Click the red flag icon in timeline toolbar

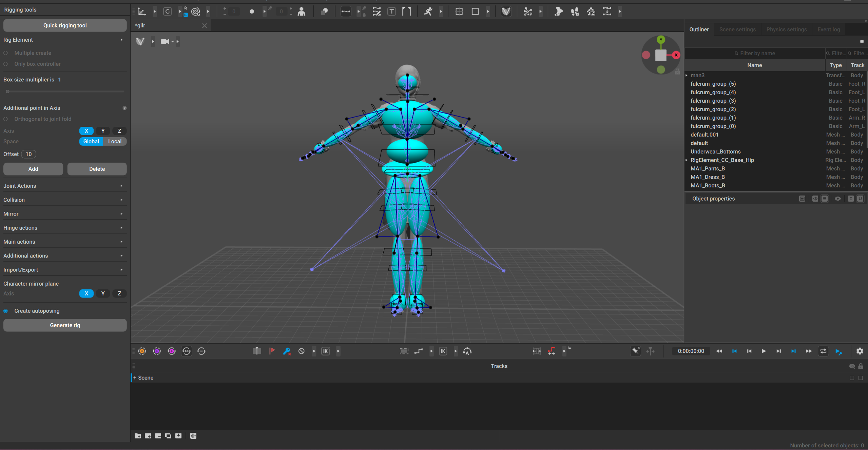click(272, 351)
